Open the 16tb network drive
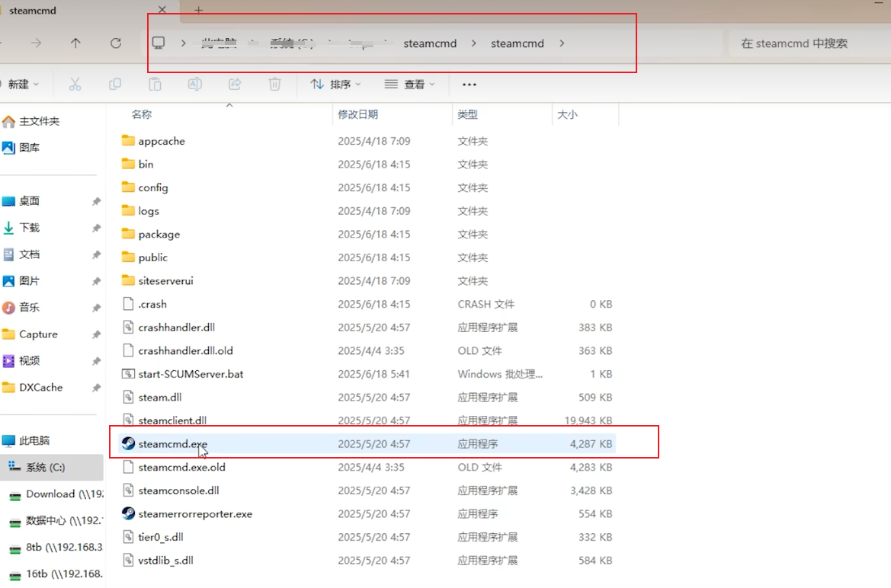Screen dimensions: 891x588 click(56, 574)
